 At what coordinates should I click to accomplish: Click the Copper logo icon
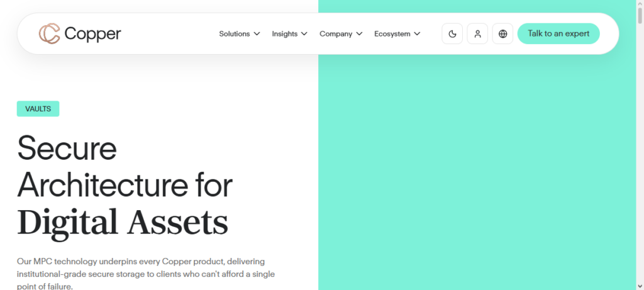pos(49,34)
